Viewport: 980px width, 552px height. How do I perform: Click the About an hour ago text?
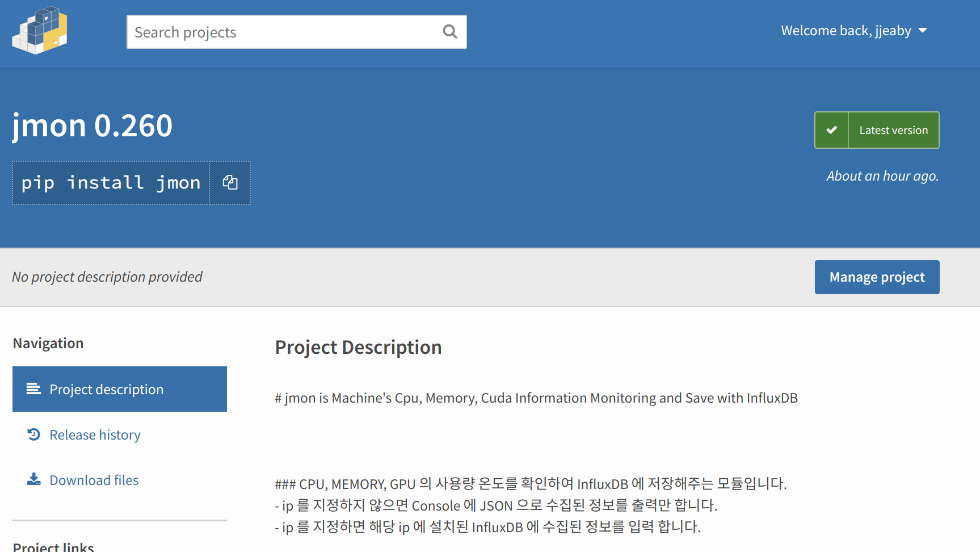pyautogui.click(x=882, y=176)
